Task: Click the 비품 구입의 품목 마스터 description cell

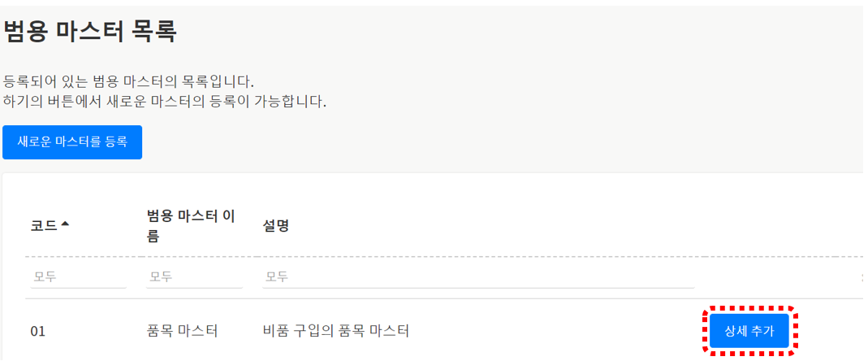Action: pos(335,331)
